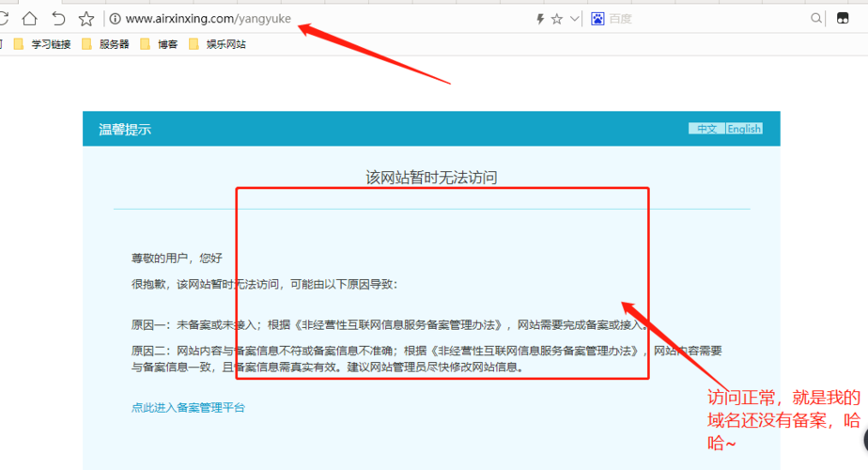Click the browser home icon
The image size is (868, 470).
[x=29, y=19]
